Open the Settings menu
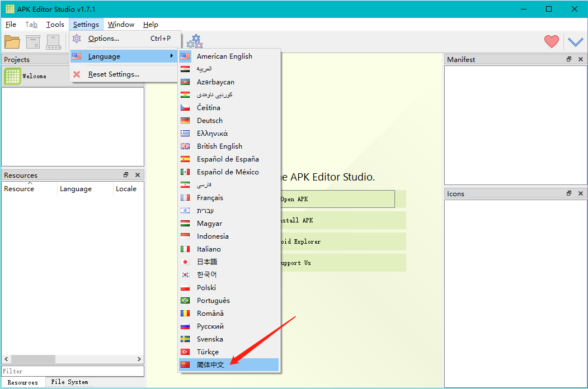This screenshot has width=588, height=389. pos(86,25)
